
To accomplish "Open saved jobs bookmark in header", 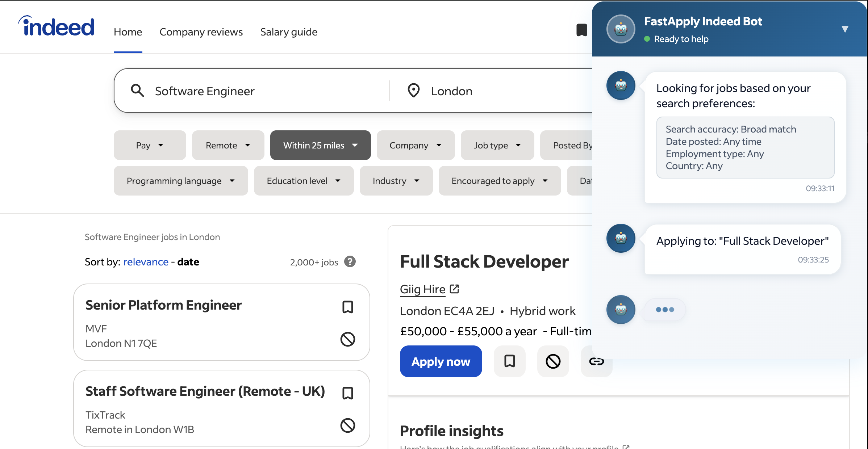I will point(581,30).
